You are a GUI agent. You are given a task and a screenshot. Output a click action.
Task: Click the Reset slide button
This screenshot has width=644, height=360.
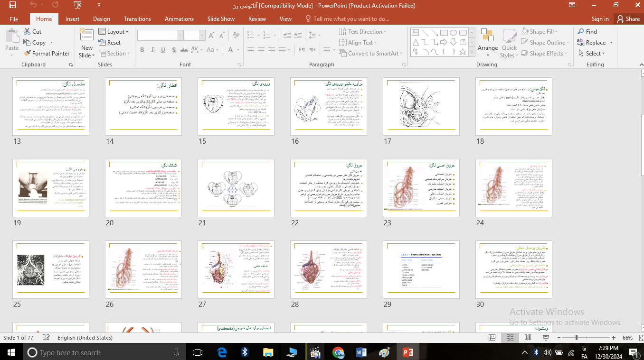(x=110, y=43)
